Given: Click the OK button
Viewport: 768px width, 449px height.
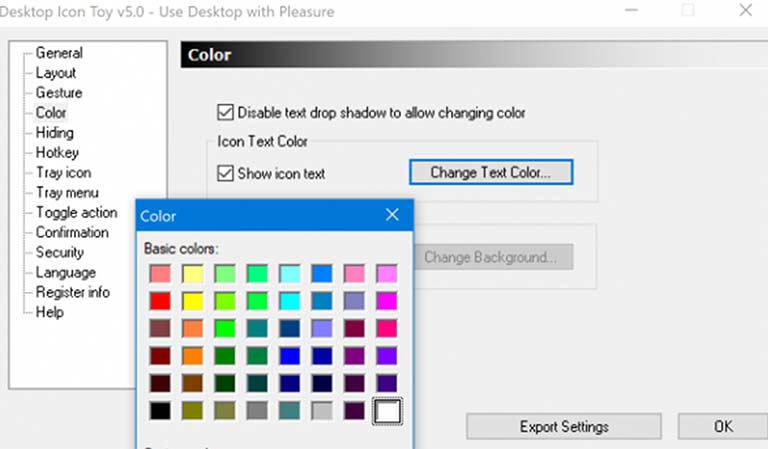Looking at the screenshot, I should (723, 427).
